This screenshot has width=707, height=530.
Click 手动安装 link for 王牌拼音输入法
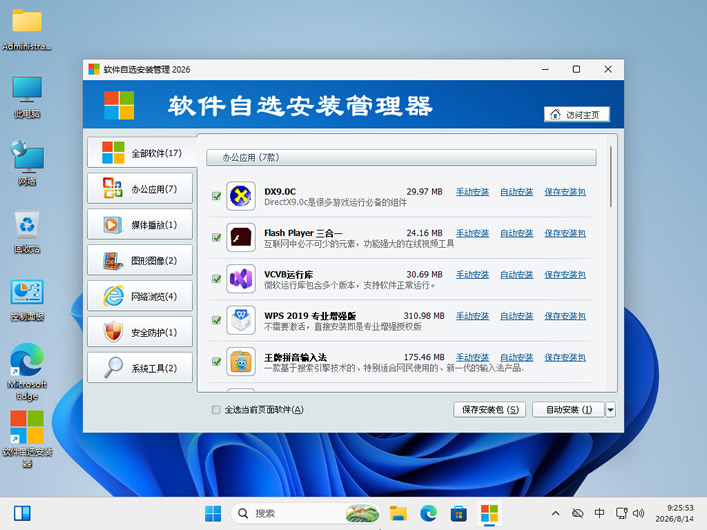point(472,357)
